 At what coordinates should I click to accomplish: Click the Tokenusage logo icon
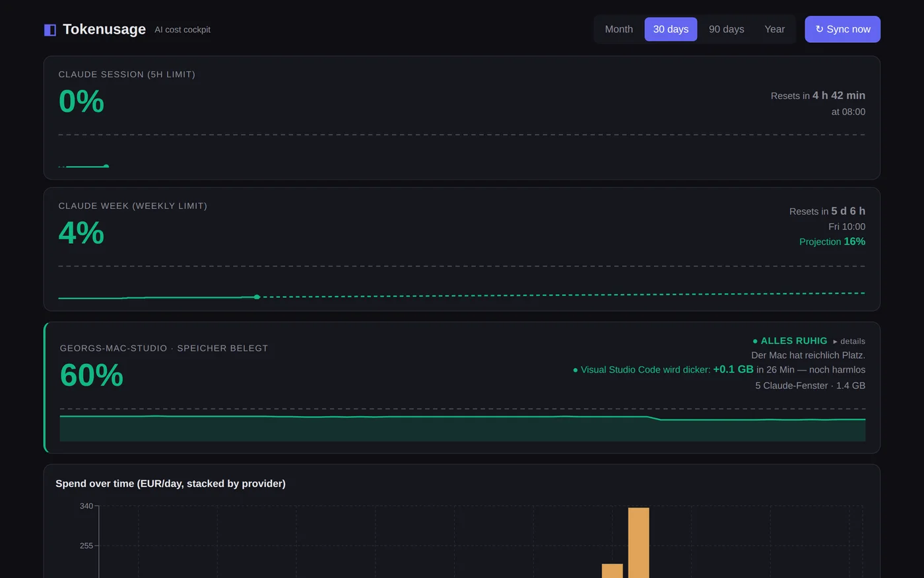tap(50, 30)
